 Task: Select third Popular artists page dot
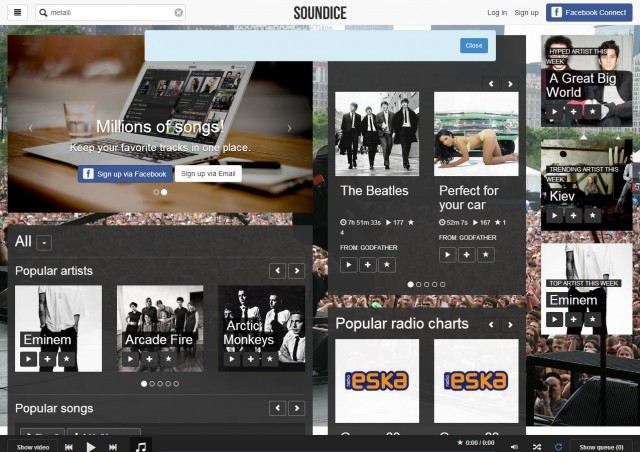[x=160, y=384]
